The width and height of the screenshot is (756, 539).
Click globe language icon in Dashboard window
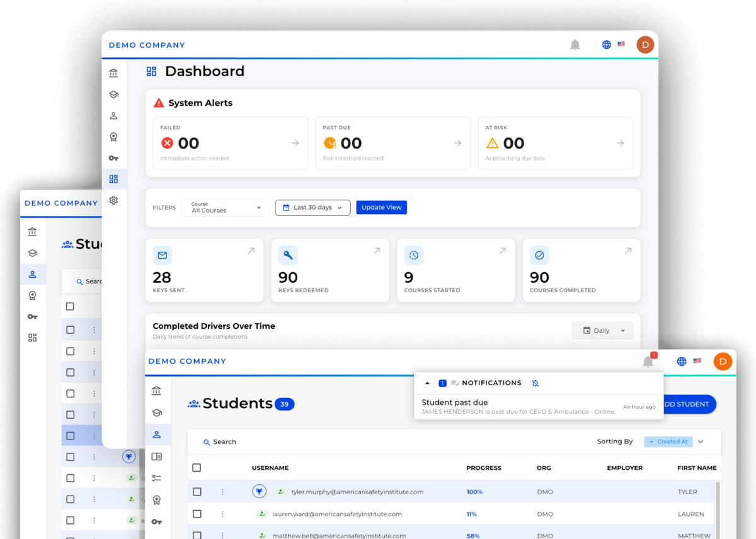click(606, 45)
